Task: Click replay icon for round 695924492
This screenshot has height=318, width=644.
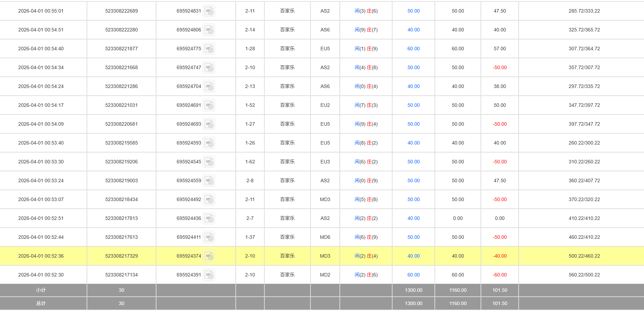Action: tap(209, 200)
